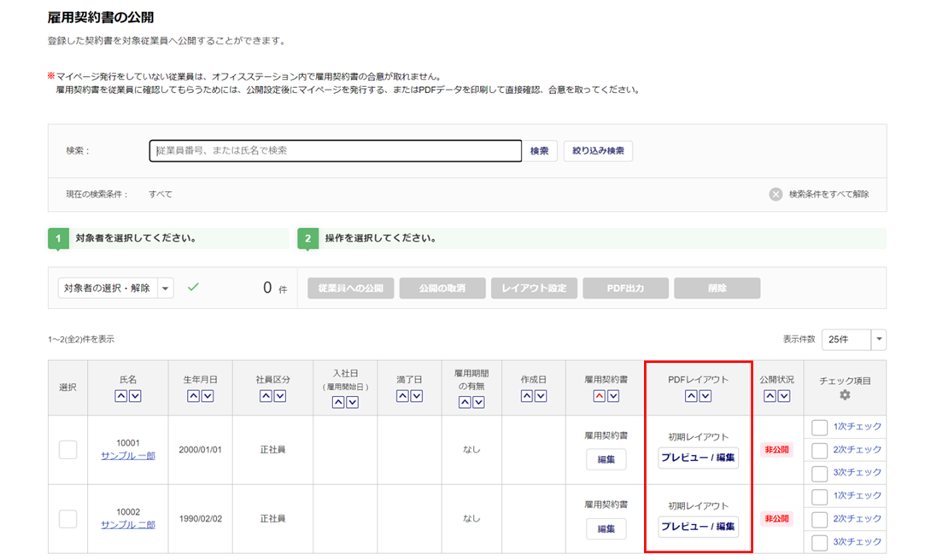Sort PDFレイアウト column descending arrow
This screenshot has width=931, height=560.
705,396
